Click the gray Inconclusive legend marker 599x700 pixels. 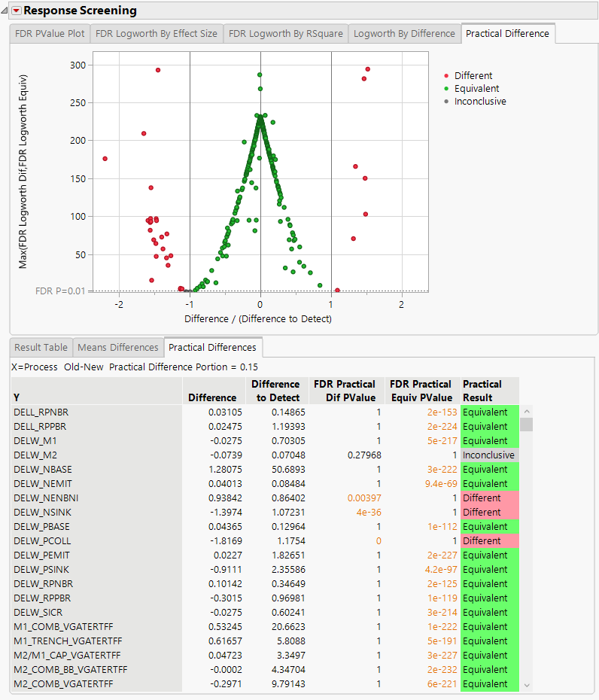click(446, 102)
